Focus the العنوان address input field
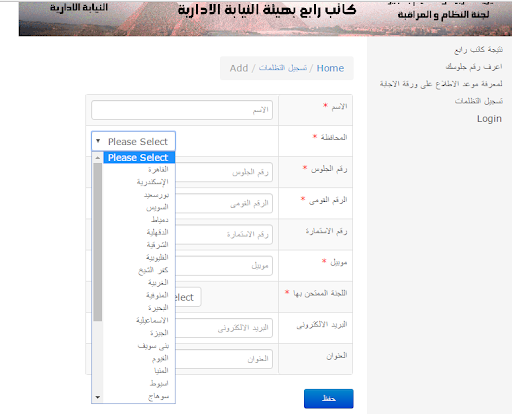 tap(224, 359)
